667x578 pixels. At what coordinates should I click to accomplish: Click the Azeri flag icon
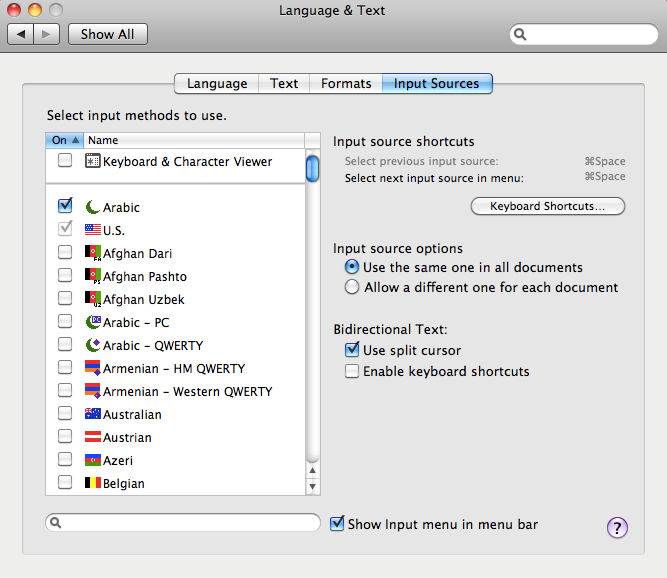(92, 460)
